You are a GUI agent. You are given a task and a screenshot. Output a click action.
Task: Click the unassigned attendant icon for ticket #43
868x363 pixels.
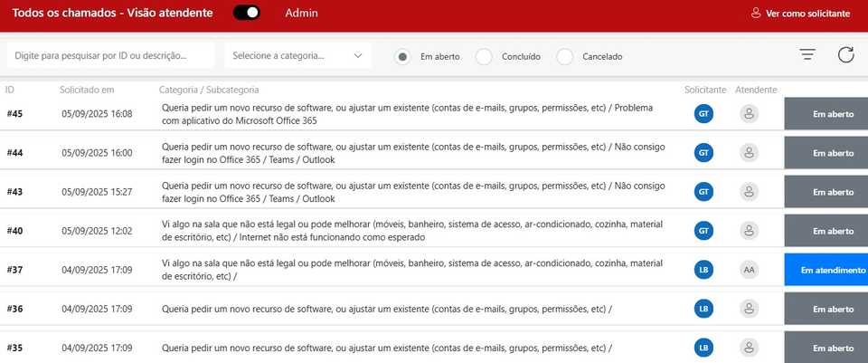point(749,192)
